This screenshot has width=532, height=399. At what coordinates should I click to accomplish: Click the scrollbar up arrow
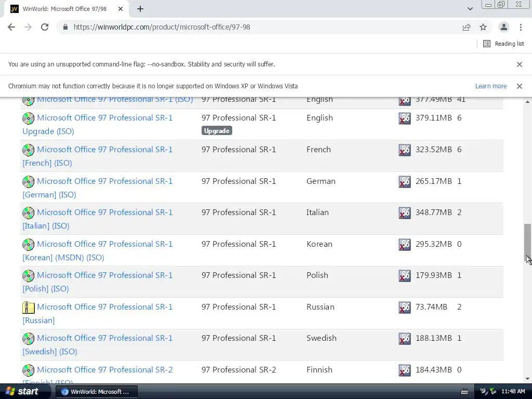527,101
